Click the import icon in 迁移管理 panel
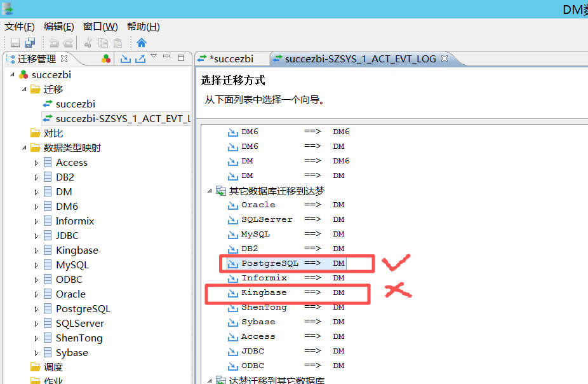Screen dimensions: 588x384 click(x=125, y=58)
